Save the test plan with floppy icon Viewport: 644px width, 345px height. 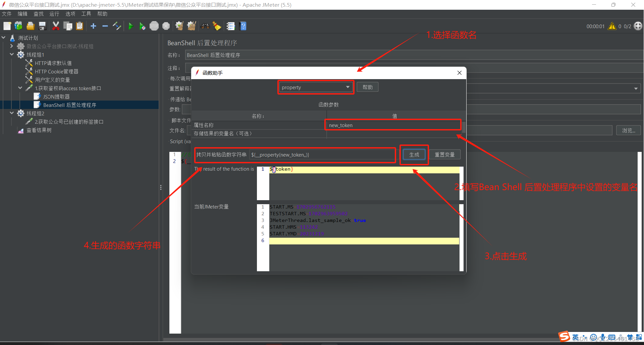[42, 26]
